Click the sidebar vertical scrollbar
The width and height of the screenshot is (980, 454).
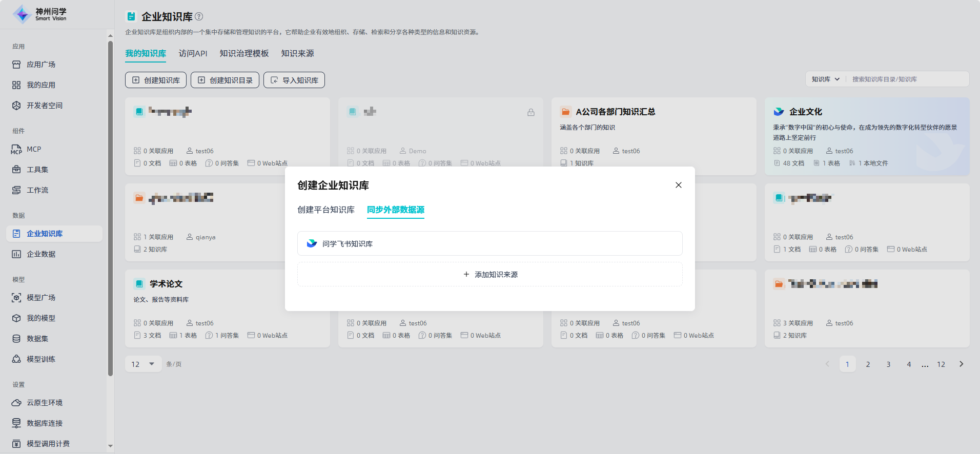click(x=110, y=205)
